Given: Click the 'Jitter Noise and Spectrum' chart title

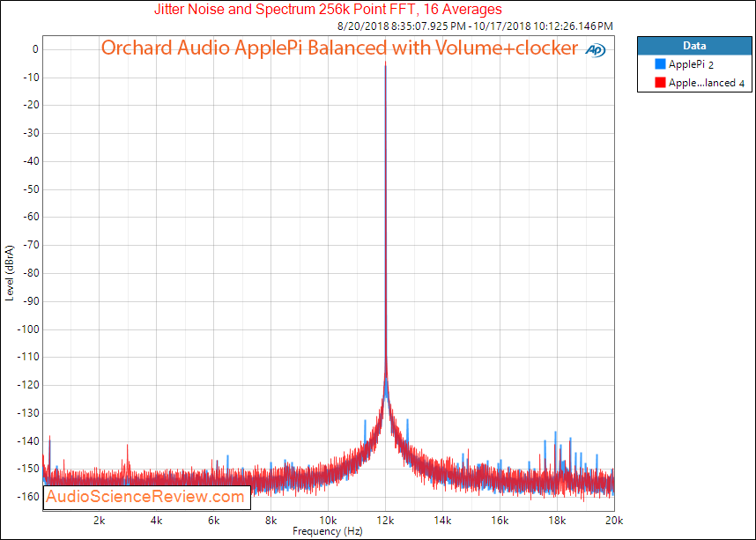Looking at the screenshot, I should coord(328,9).
